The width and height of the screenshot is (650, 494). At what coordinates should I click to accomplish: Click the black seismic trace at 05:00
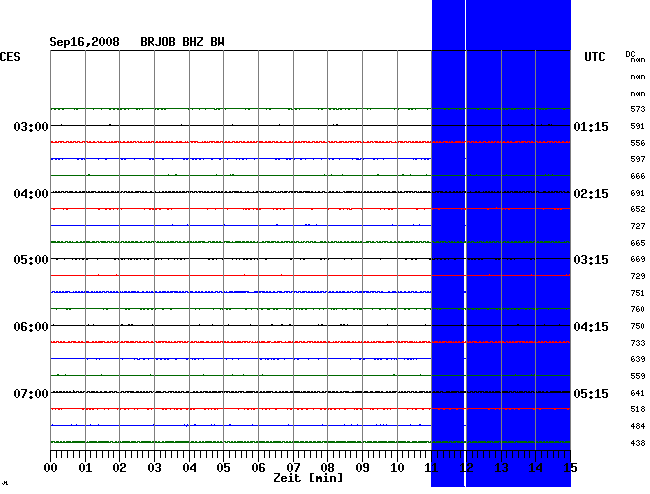tap(310, 259)
